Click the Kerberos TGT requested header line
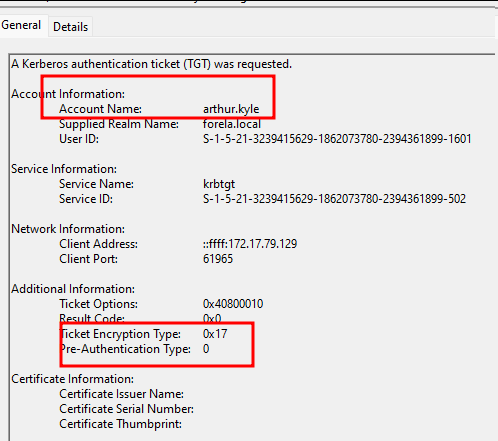 tap(151, 64)
